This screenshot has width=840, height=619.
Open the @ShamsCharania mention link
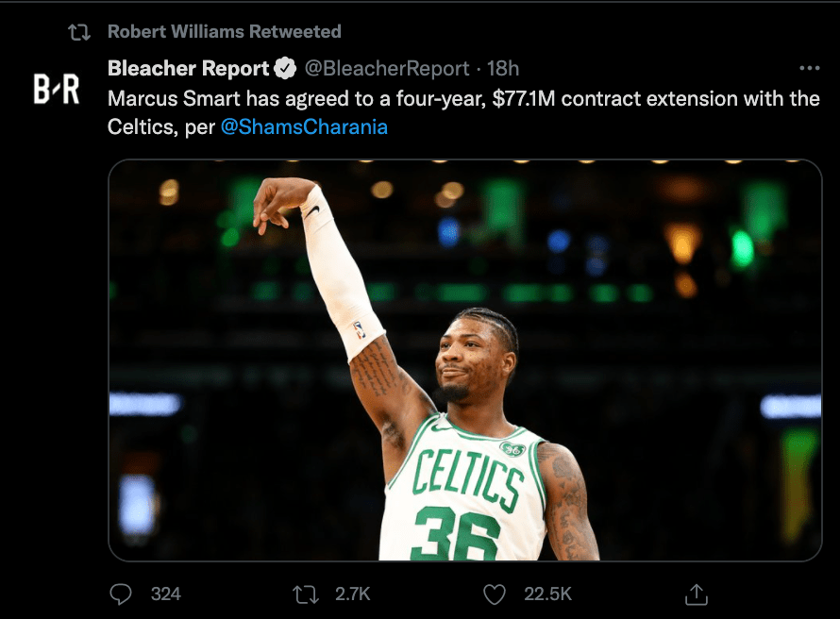point(304,126)
